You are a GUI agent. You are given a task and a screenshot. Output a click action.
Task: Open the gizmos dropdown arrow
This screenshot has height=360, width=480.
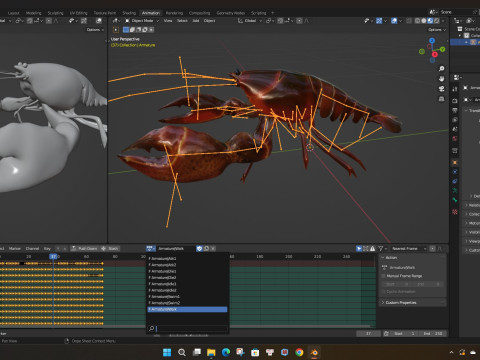click(385, 21)
